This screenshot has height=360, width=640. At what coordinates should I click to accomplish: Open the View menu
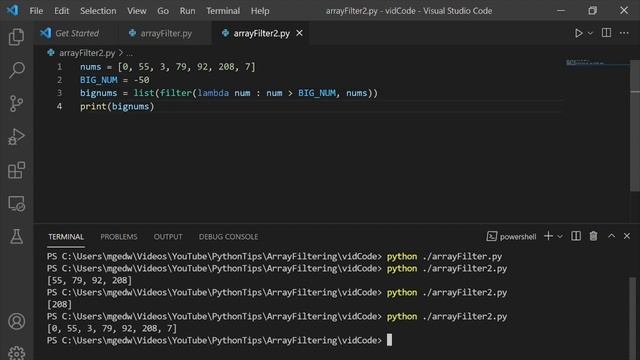tap(136, 11)
